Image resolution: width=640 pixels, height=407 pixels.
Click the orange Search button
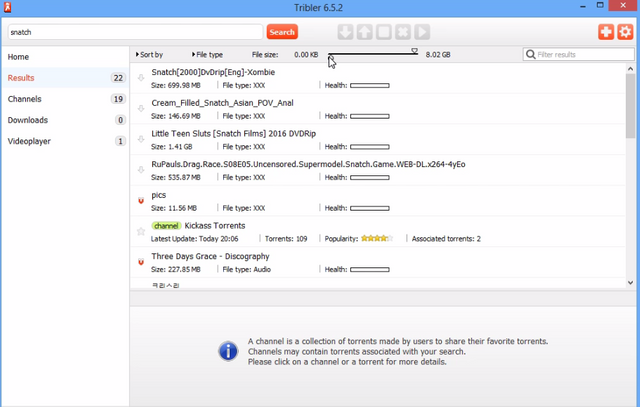(282, 32)
